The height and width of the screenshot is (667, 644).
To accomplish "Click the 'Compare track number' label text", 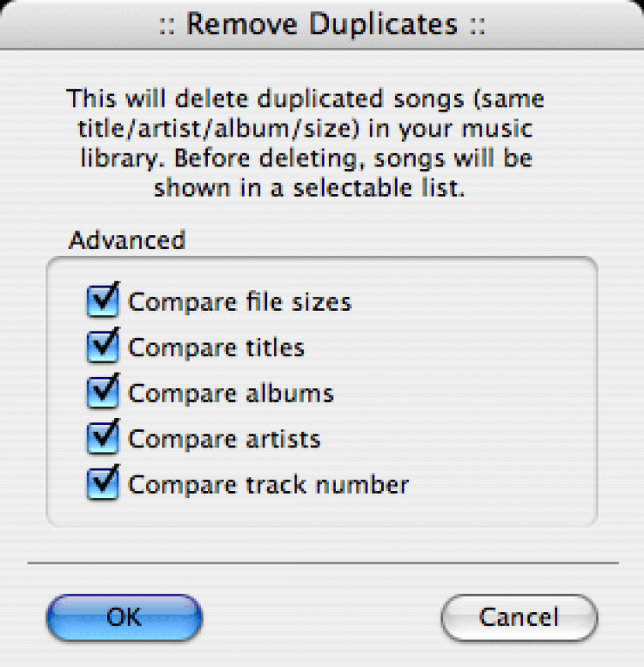I will [269, 484].
